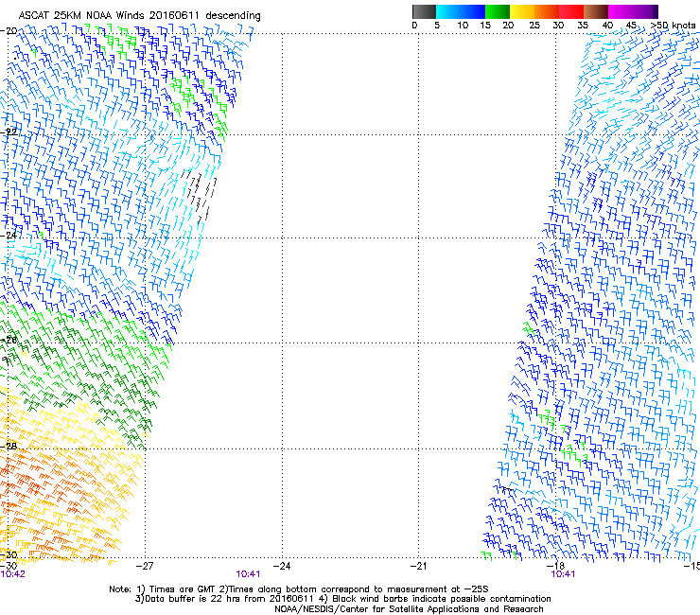
Task: Click the purple '10:41' under the left swath
Action: 248,574
